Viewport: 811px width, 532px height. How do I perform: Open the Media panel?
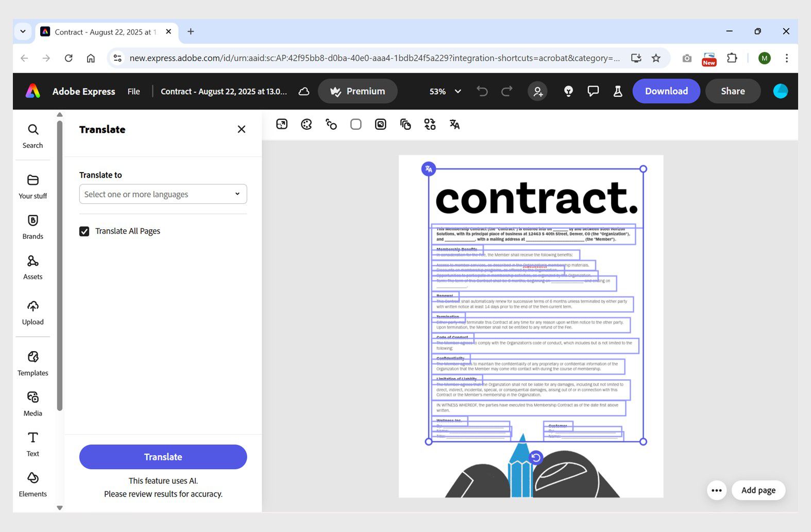[x=32, y=404]
